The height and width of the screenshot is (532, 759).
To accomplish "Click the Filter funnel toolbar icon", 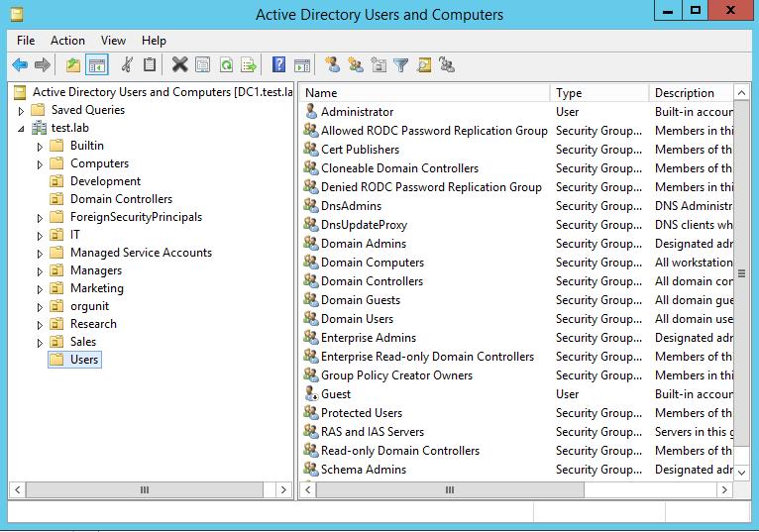I will tap(401, 64).
